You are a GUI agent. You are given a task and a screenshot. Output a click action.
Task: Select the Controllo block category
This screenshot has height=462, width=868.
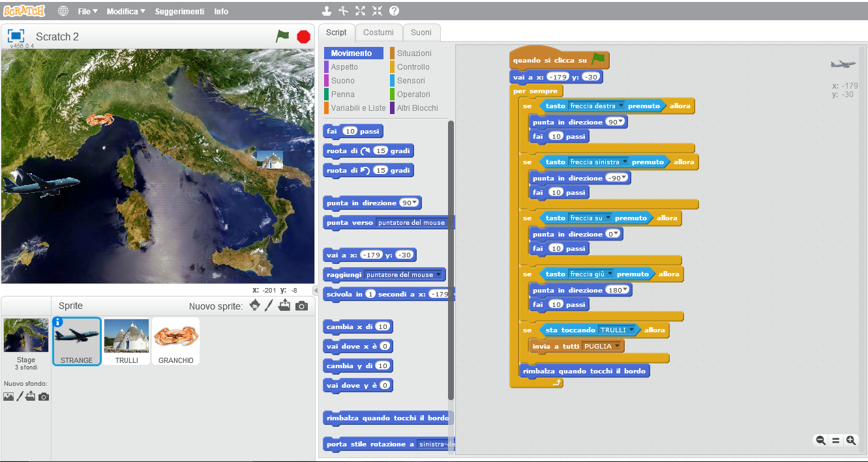click(x=413, y=67)
